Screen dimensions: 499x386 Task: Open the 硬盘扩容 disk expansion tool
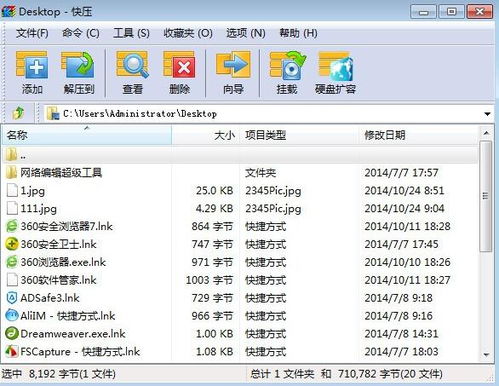[x=336, y=66]
